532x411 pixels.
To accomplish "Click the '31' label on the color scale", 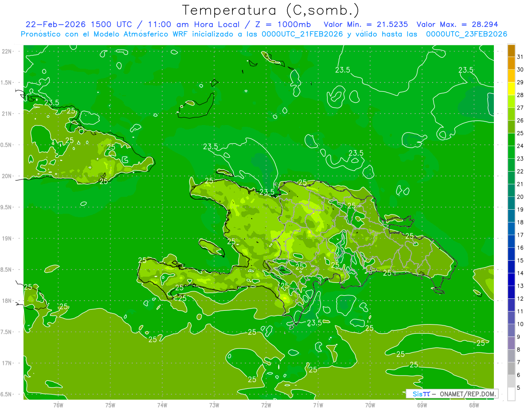I will 520,57.
